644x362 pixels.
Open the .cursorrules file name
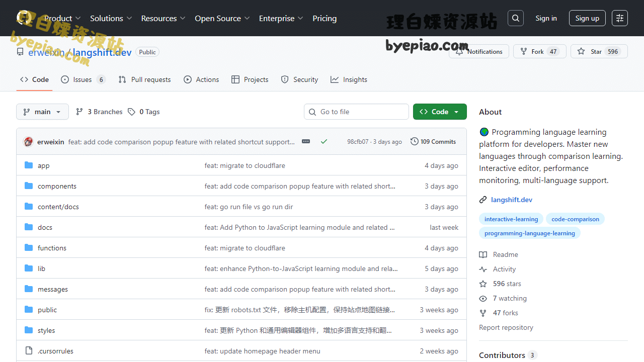(55, 351)
